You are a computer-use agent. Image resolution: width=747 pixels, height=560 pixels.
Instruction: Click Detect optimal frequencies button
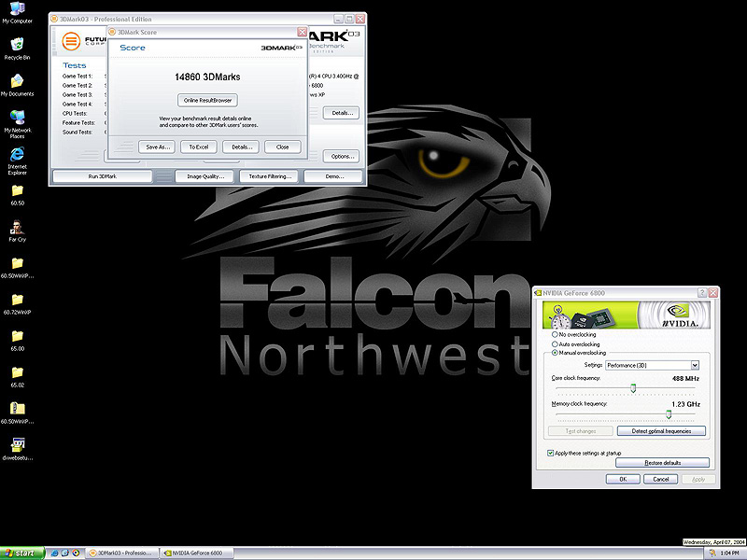point(661,431)
